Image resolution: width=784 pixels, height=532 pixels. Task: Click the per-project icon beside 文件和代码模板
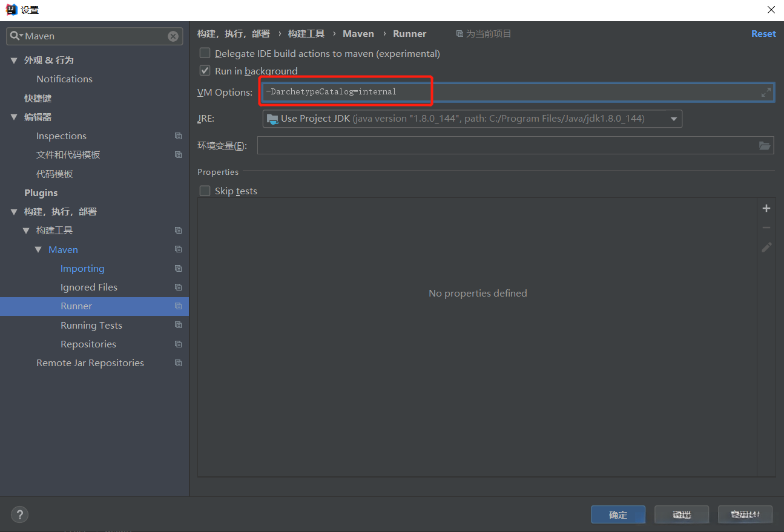[x=178, y=155]
